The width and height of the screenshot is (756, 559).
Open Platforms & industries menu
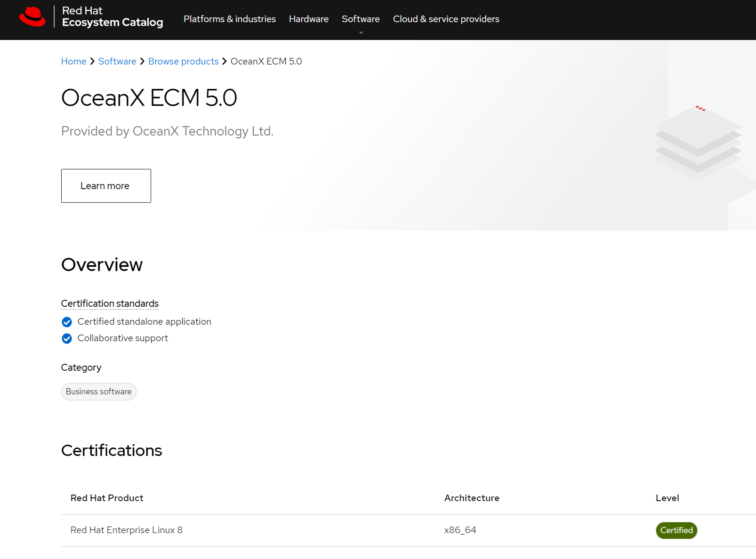click(230, 19)
